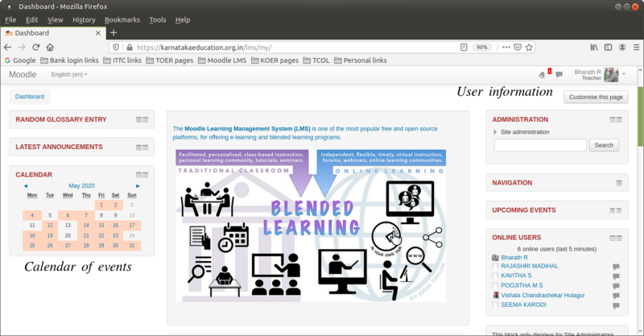The height and width of the screenshot is (336, 644).
Task: Show sidebars icon in toolbar
Action: point(609,48)
